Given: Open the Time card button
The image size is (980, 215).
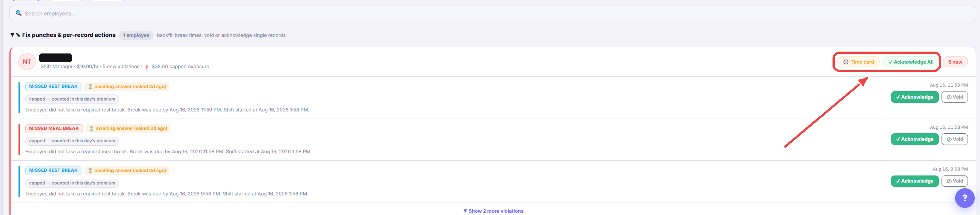Looking at the screenshot, I should [858, 62].
